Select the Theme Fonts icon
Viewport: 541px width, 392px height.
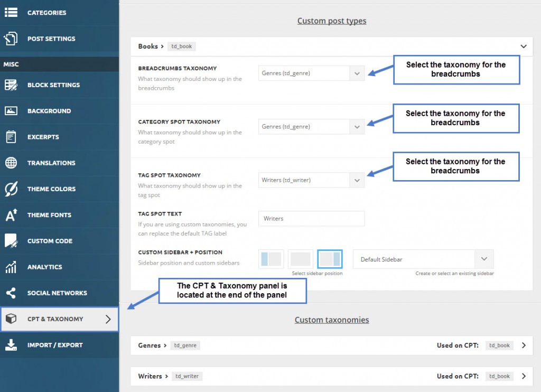pos(12,214)
